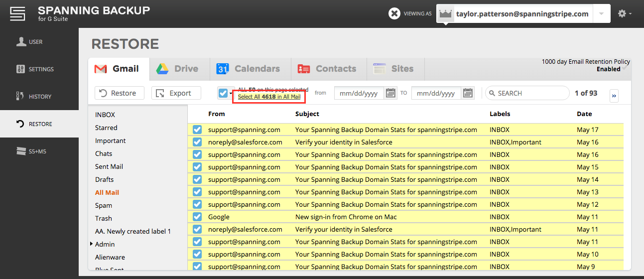The image size is (644, 279).
Task: Toggle the select-all checkbox in toolbar
Action: 223,93
